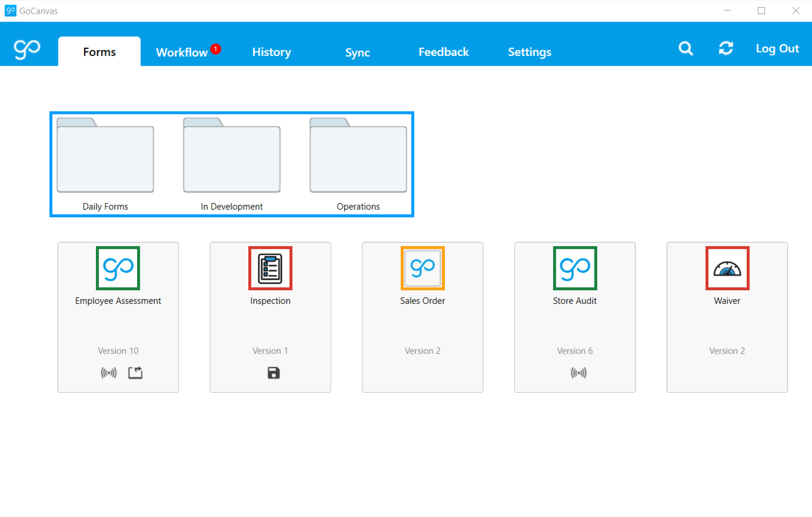This screenshot has height=517, width=812.
Task: Open the Operations folder
Action: [x=358, y=155]
